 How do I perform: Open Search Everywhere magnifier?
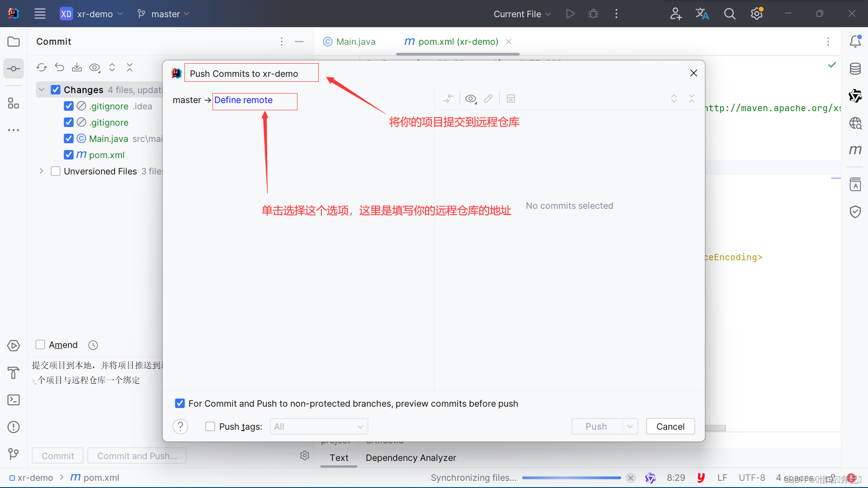[x=730, y=14]
